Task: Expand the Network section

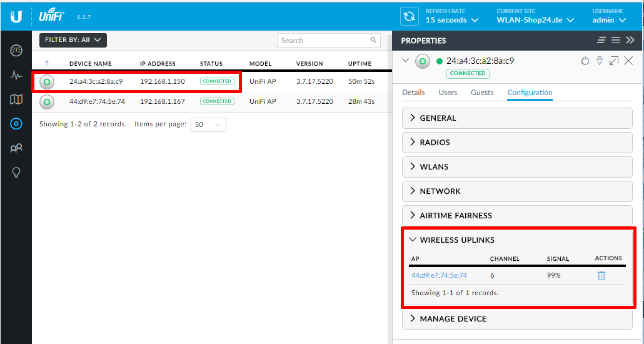Action: point(517,191)
